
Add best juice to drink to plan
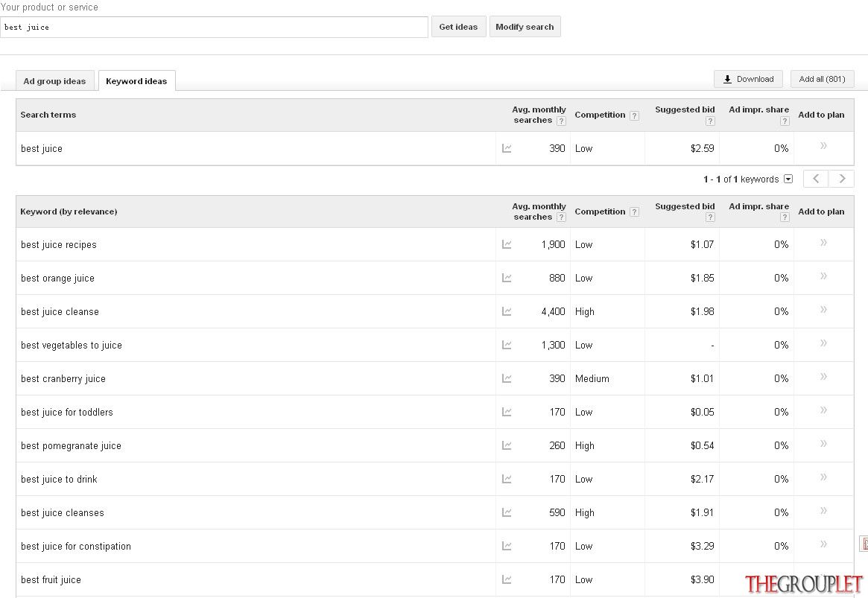tap(823, 477)
